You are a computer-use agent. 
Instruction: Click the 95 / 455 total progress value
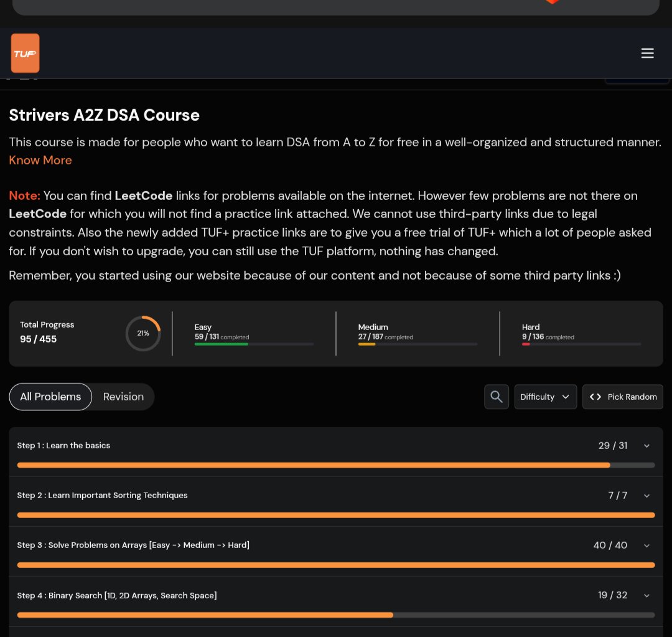coord(38,339)
